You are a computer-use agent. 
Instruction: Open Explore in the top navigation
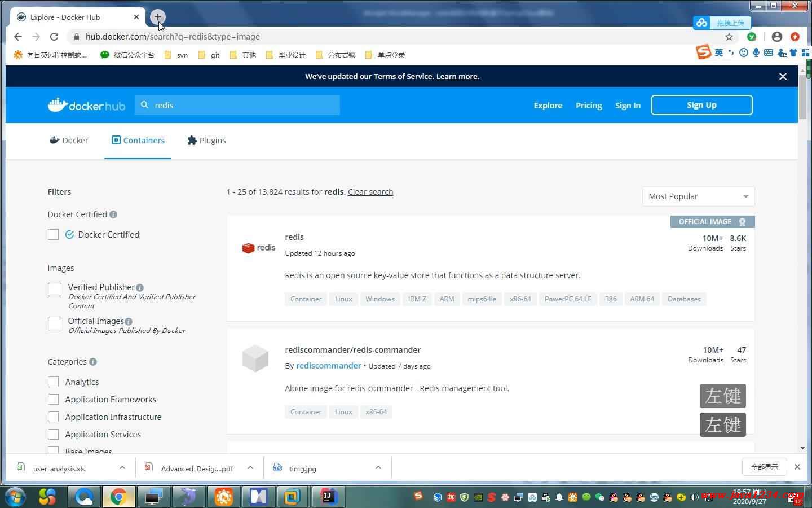click(548, 106)
